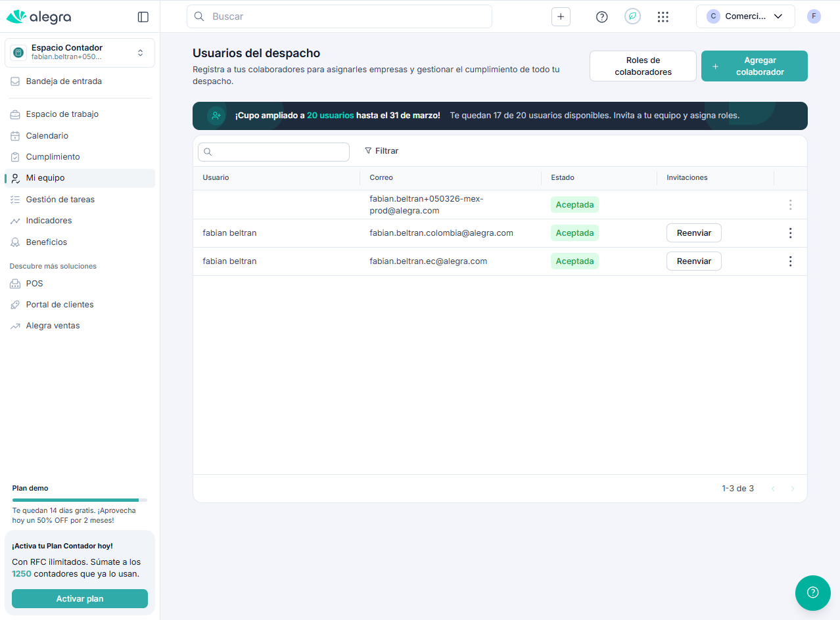Open Gestión de tareas in sidebar

60,200
